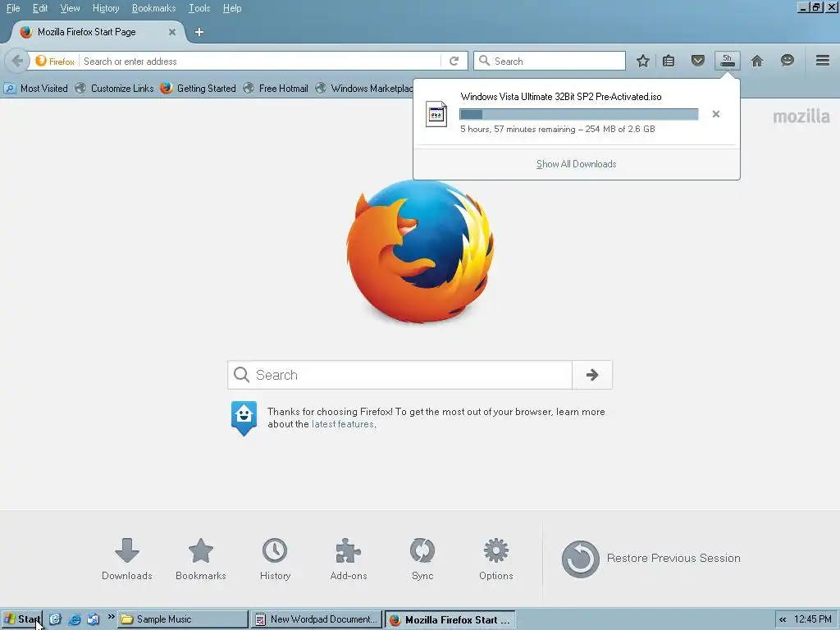Click Show All Downloads link

tap(577, 164)
